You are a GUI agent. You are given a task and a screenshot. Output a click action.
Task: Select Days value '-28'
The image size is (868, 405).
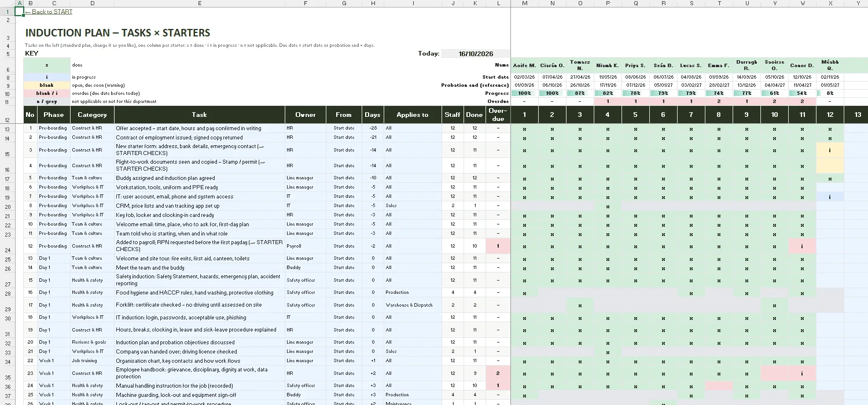[x=373, y=128]
